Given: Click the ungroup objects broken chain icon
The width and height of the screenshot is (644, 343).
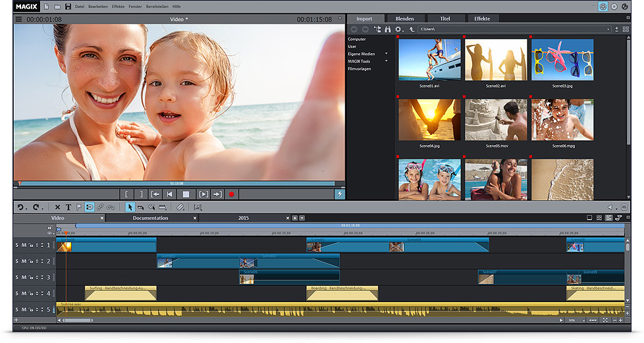Looking at the screenshot, I should pyautogui.click(x=111, y=207).
